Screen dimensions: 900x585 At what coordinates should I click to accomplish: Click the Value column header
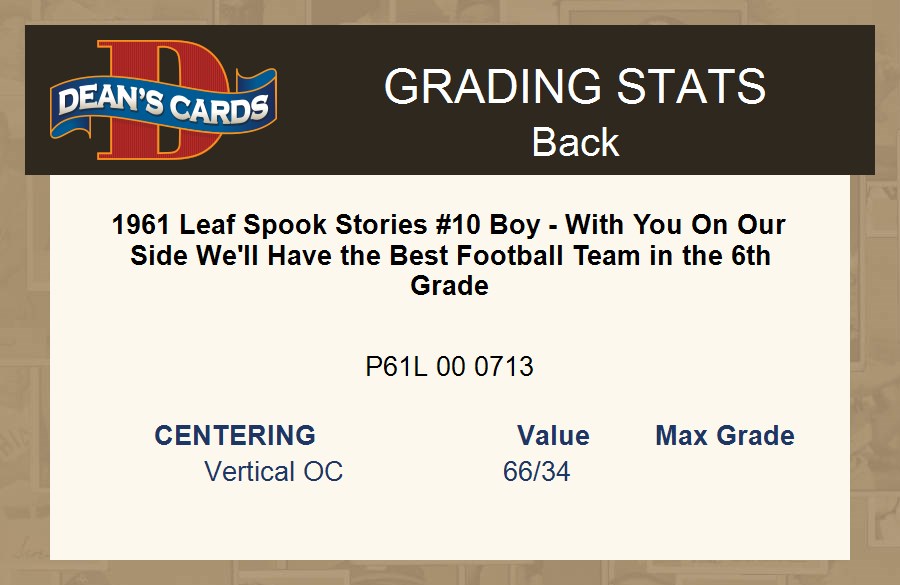pos(553,436)
